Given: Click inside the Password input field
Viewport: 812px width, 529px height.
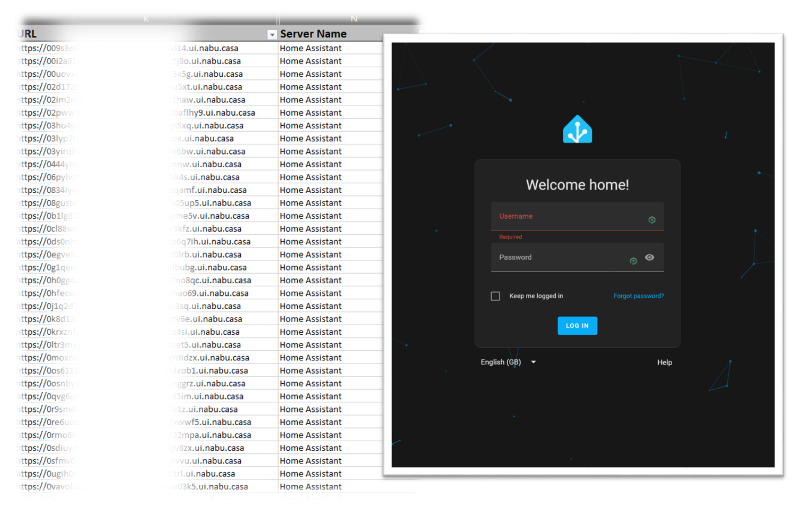Looking at the screenshot, I should click(559, 258).
